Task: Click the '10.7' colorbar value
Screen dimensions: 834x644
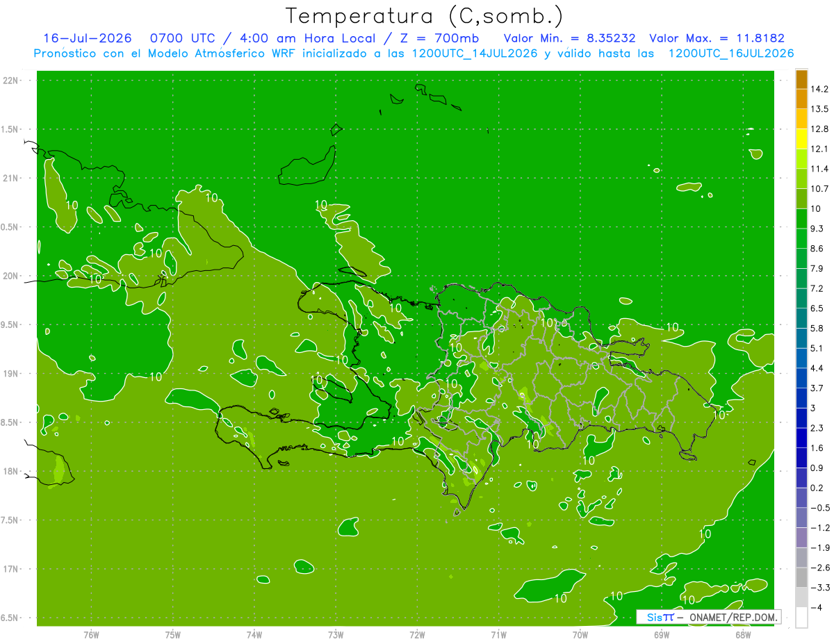Action: [x=819, y=188]
